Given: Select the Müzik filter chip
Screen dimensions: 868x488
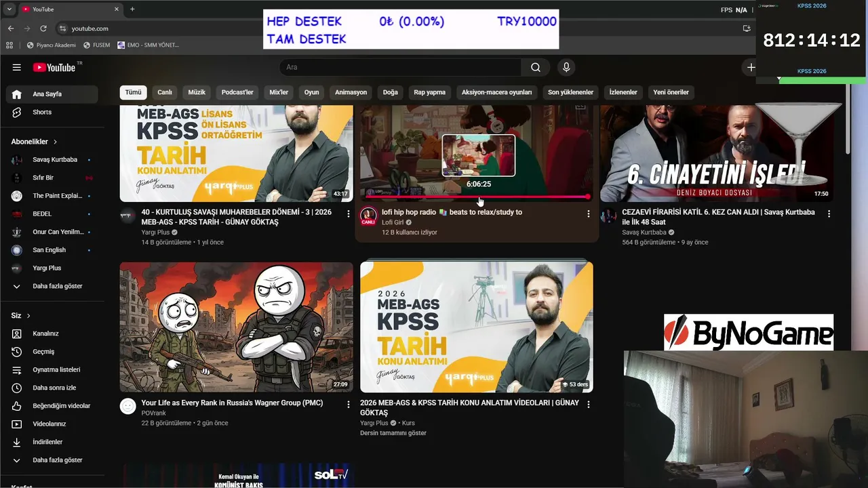Looking at the screenshot, I should point(197,92).
